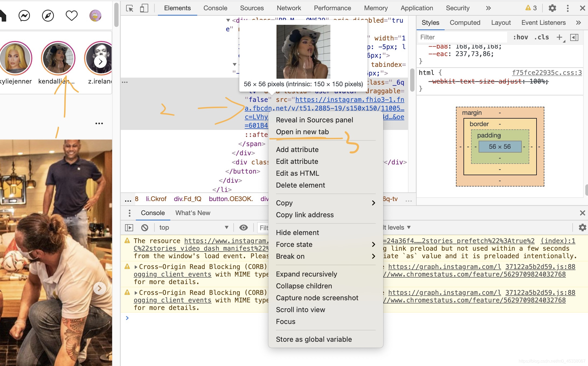Open the Event Listeners tab
588x366 pixels.
click(x=544, y=23)
